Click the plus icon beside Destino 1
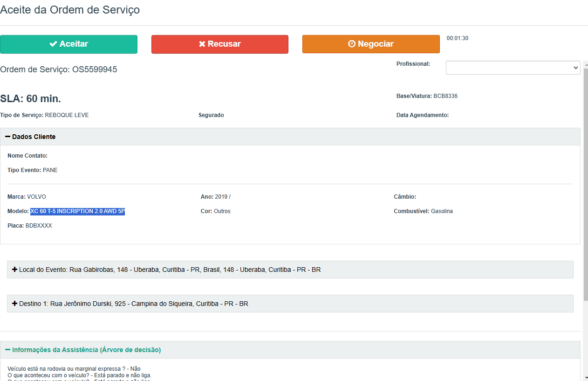588x381 pixels. click(x=14, y=304)
